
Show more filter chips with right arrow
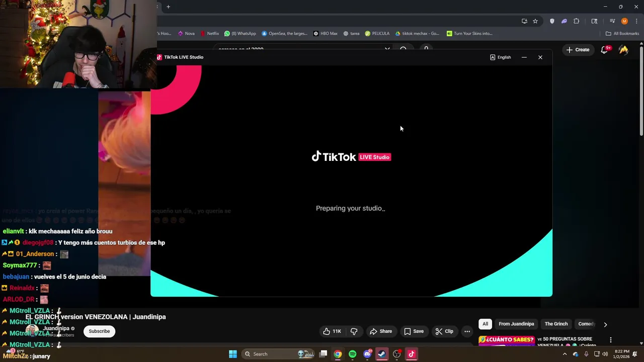point(605,325)
